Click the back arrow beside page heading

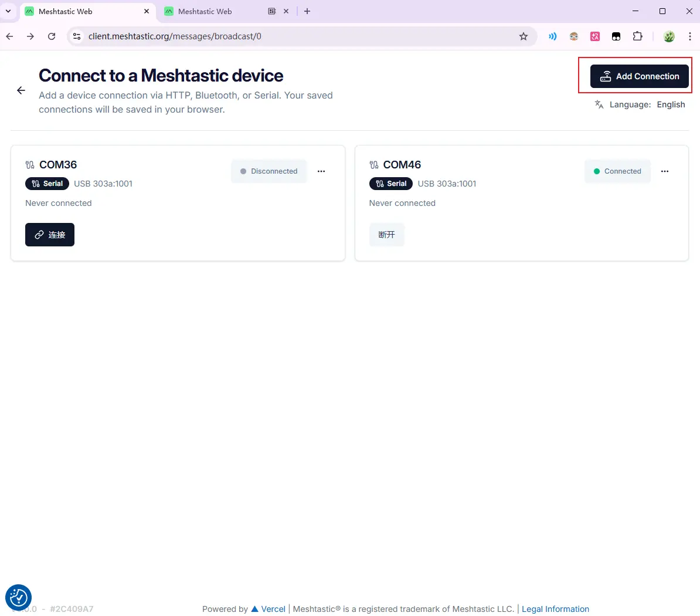(21, 90)
